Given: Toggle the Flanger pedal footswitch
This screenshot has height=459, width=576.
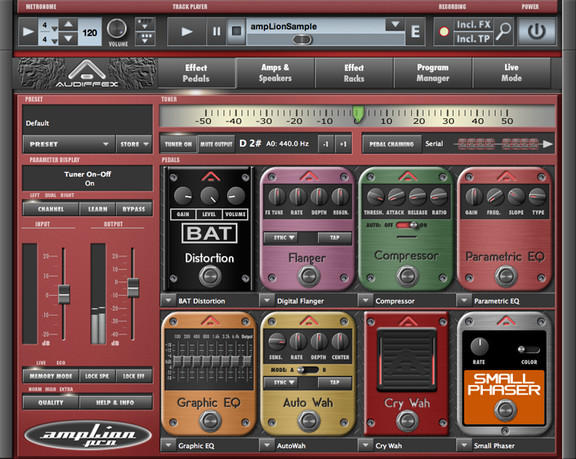Looking at the screenshot, I should coord(308,276).
